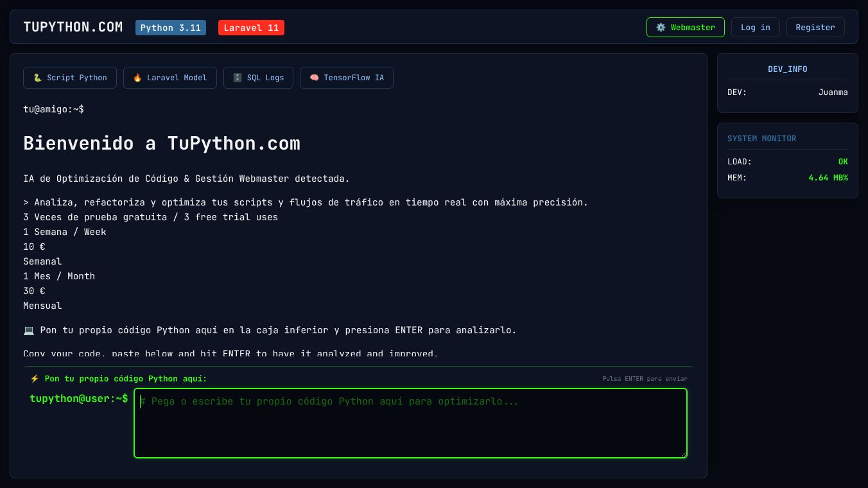The height and width of the screenshot is (488, 868).
Task: Click 'Pon tu propio código Python aquí:' label
Action: (126, 379)
